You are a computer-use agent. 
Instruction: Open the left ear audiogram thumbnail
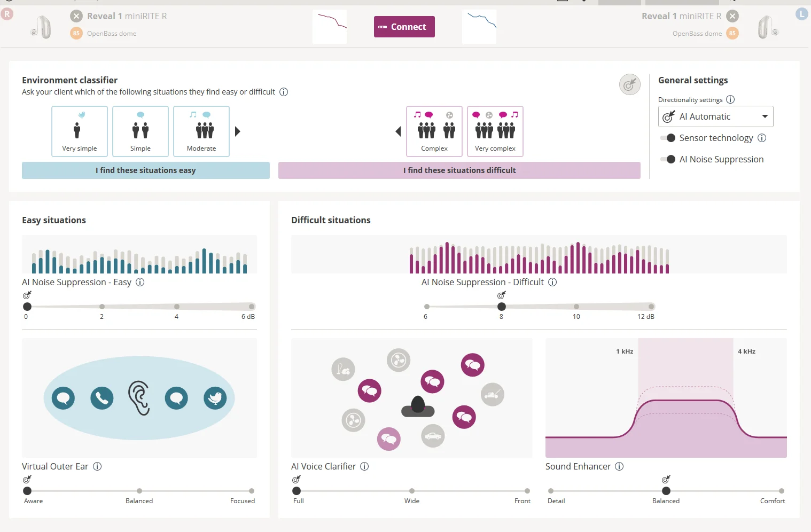479,27
